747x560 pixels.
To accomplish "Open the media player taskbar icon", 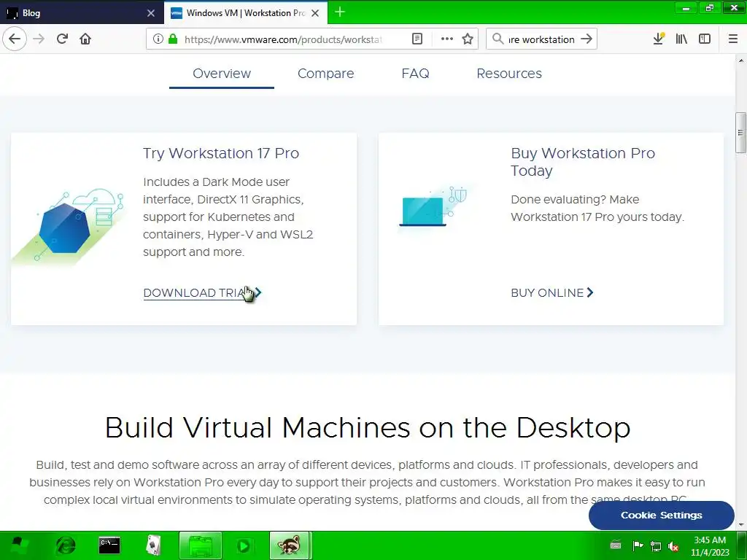I will tap(244, 545).
